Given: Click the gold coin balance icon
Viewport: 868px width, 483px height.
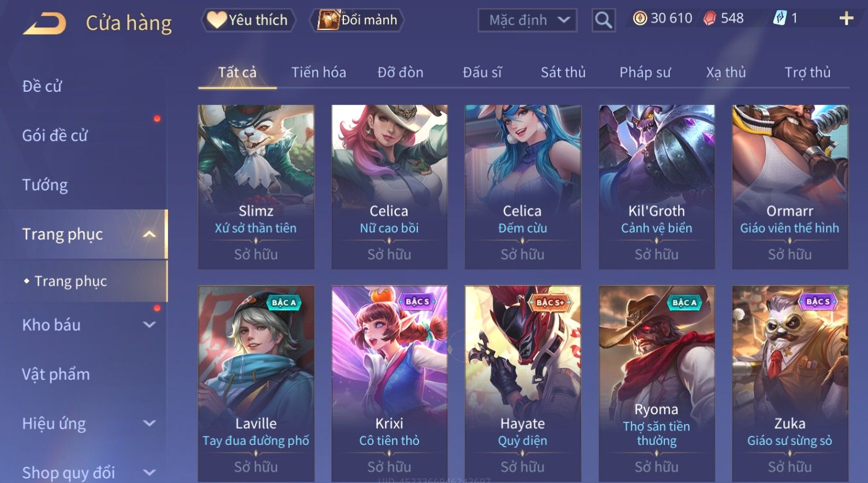Looking at the screenshot, I should 640,18.
